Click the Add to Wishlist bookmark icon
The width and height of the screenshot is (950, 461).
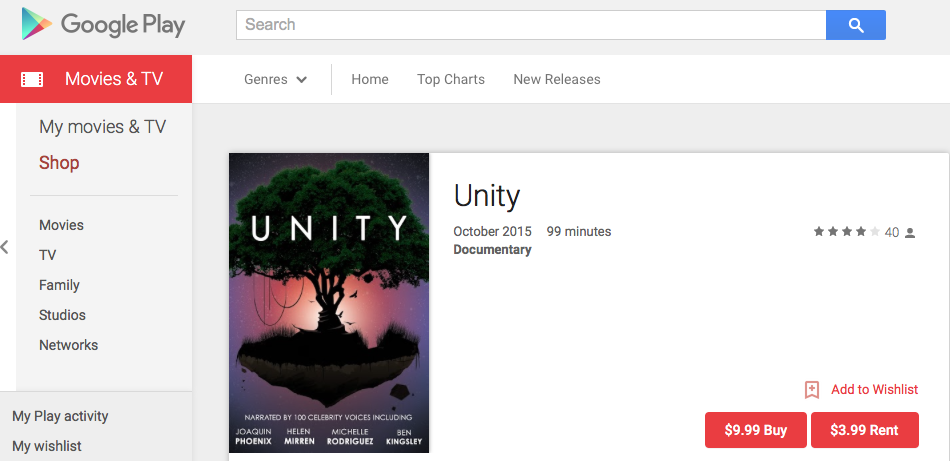[811, 390]
